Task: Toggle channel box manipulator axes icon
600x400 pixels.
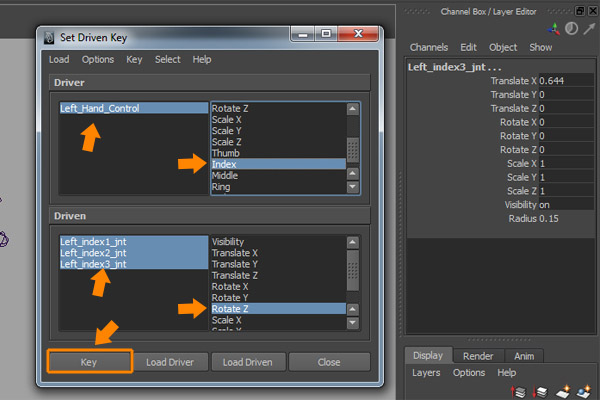Action: click(x=554, y=29)
